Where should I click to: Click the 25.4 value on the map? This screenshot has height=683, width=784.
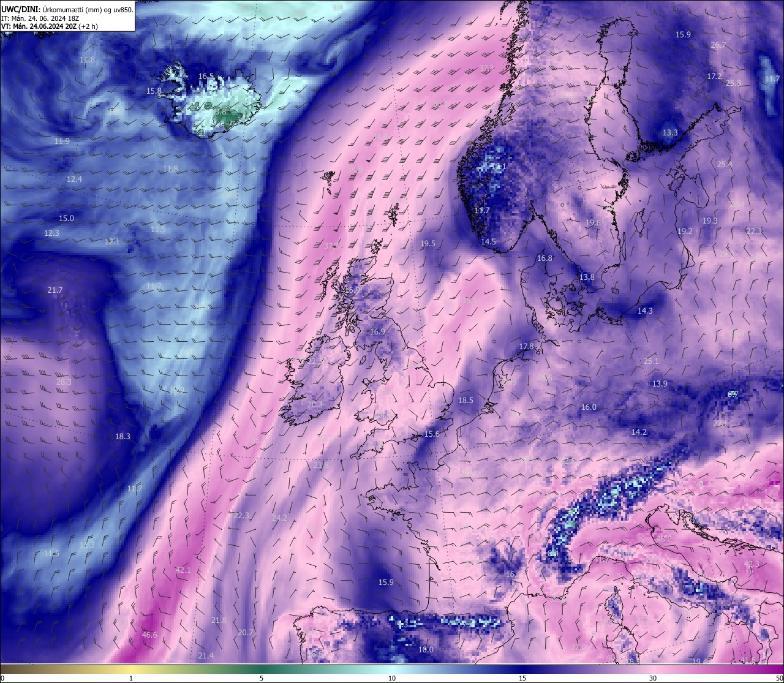pos(725,164)
